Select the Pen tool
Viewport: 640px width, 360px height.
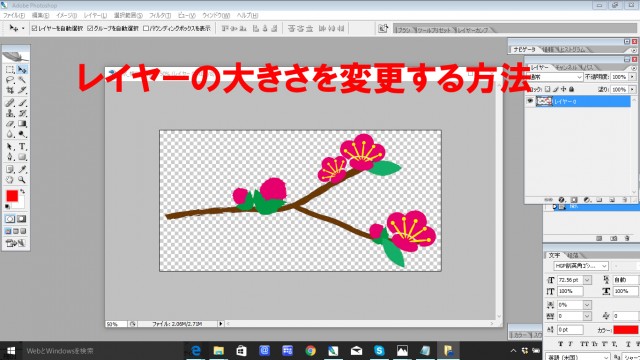[10, 156]
